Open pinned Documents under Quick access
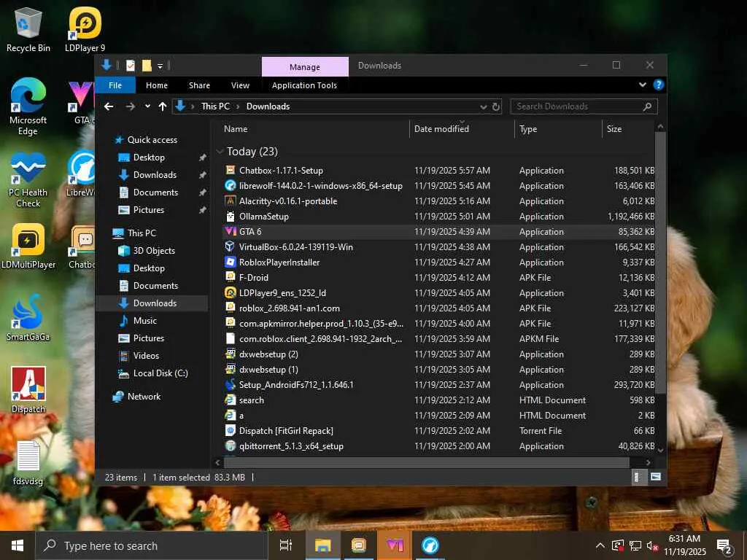Image resolution: width=747 pixels, height=560 pixels. click(155, 192)
